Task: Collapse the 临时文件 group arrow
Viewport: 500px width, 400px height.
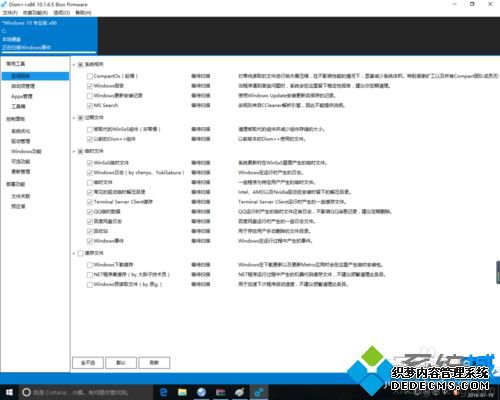Action: point(74,151)
